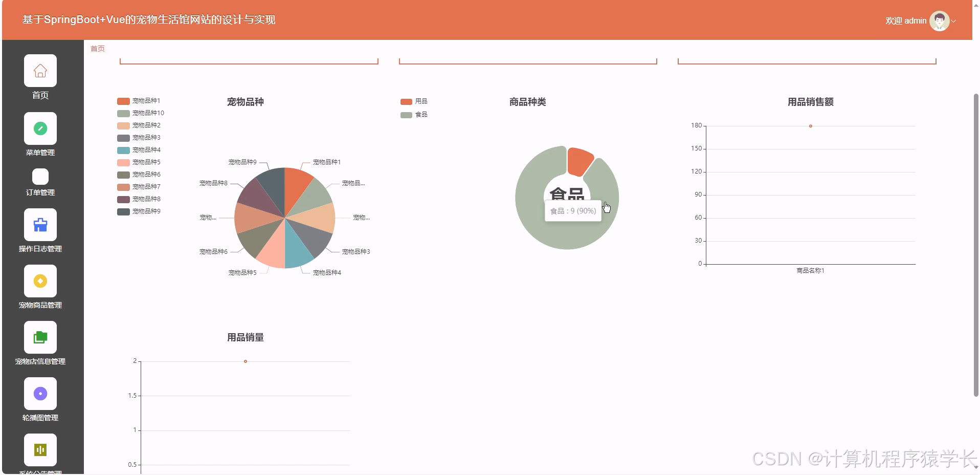Select the 订单管理 menu label
Image resolution: width=980 pixels, height=475 pixels.
[x=40, y=192]
